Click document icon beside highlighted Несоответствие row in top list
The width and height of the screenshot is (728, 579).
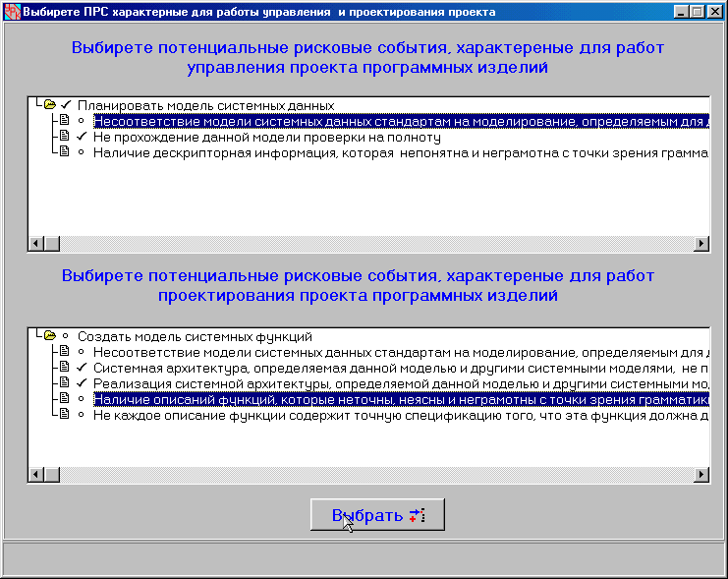(x=65, y=120)
